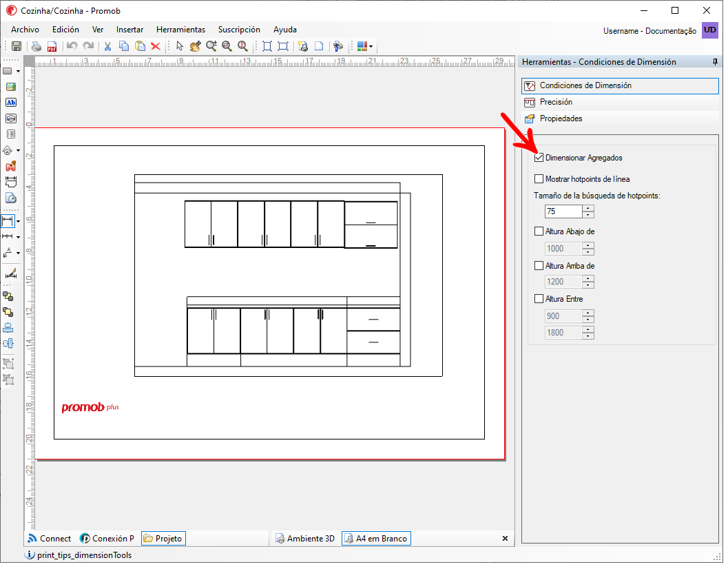Image resolution: width=728 pixels, height=569 pixels.
Task: Switch to the Ambiente 3D tab
Action: tap(305, 539)
